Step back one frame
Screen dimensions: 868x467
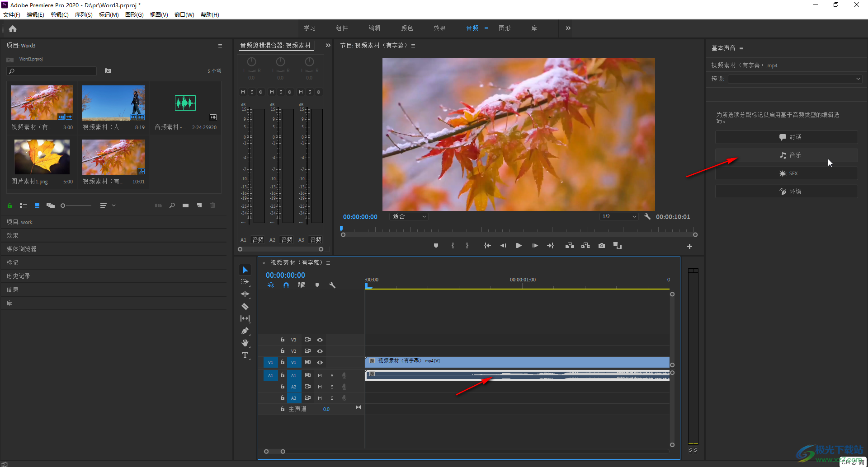pos(503,246)
